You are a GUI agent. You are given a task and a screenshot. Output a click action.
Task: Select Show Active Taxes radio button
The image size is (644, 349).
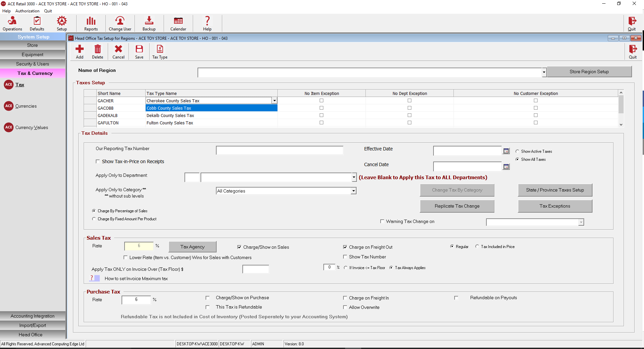(x=517, y=151)
